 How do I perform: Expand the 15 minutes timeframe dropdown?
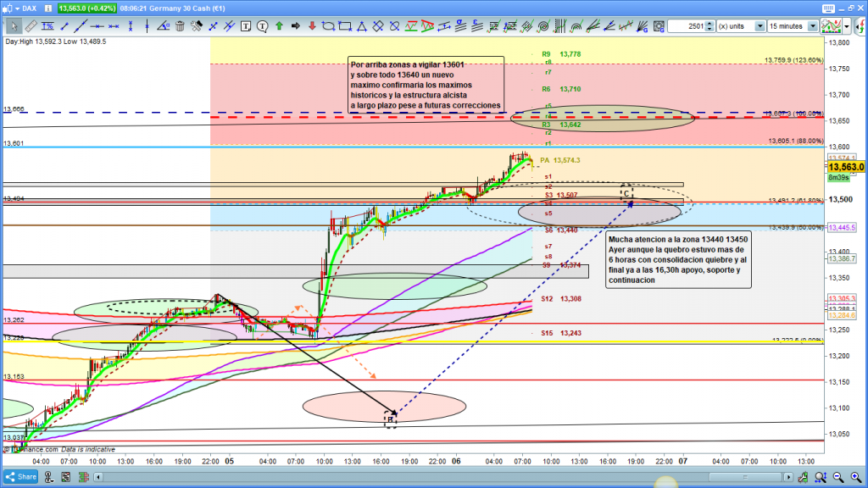pos(813,26)
